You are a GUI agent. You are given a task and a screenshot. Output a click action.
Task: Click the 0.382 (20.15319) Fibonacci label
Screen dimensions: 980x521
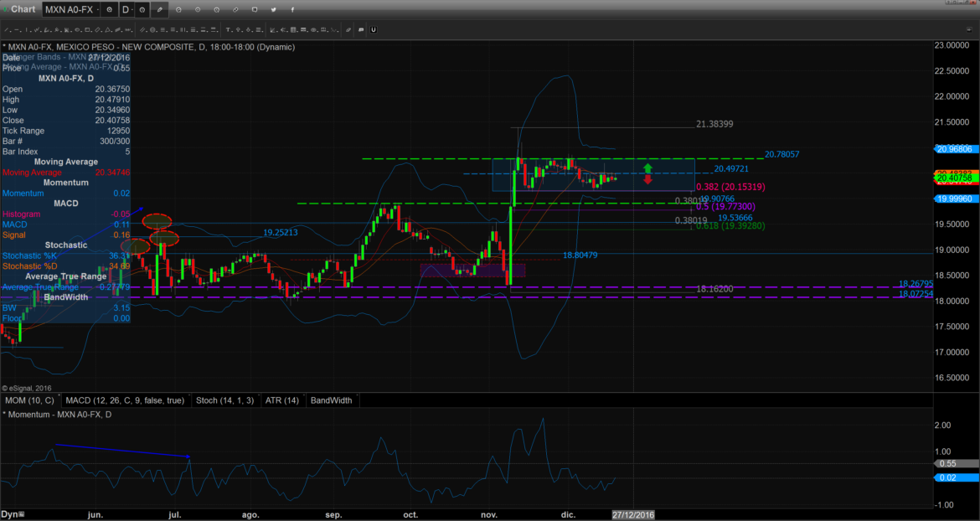point(730,187)
